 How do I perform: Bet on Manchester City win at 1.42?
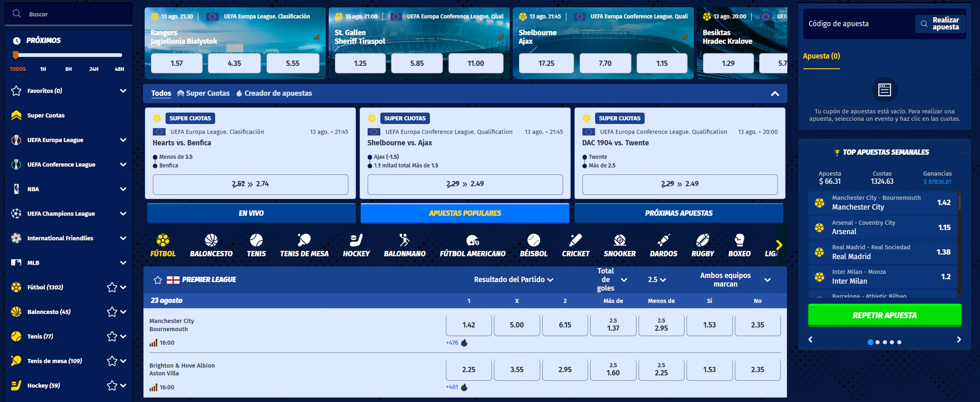(x=468, y=325)
